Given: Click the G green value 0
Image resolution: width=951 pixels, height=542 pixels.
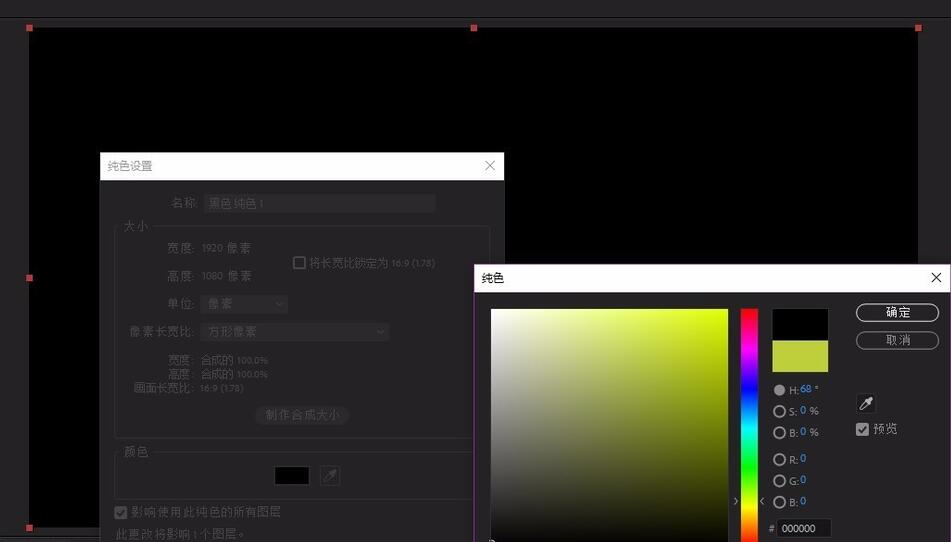Looking at the screenshot, I should [803, 480].
